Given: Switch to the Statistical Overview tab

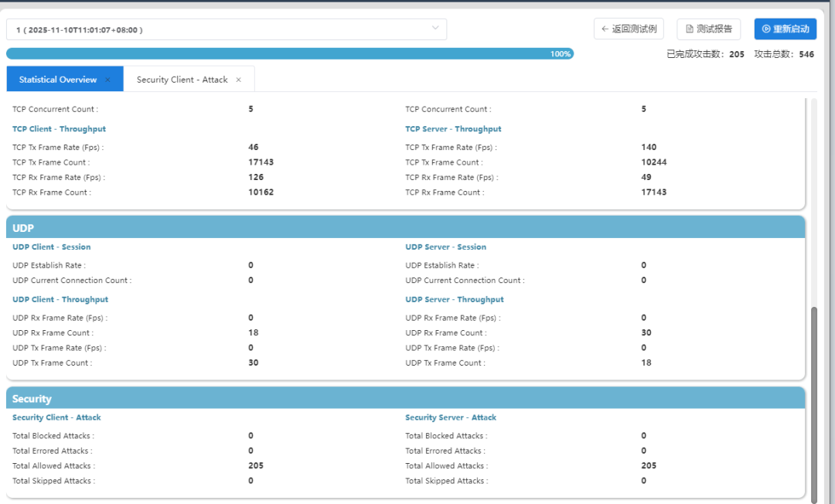Looking at the screenshot, I should [x=58, y=80].
